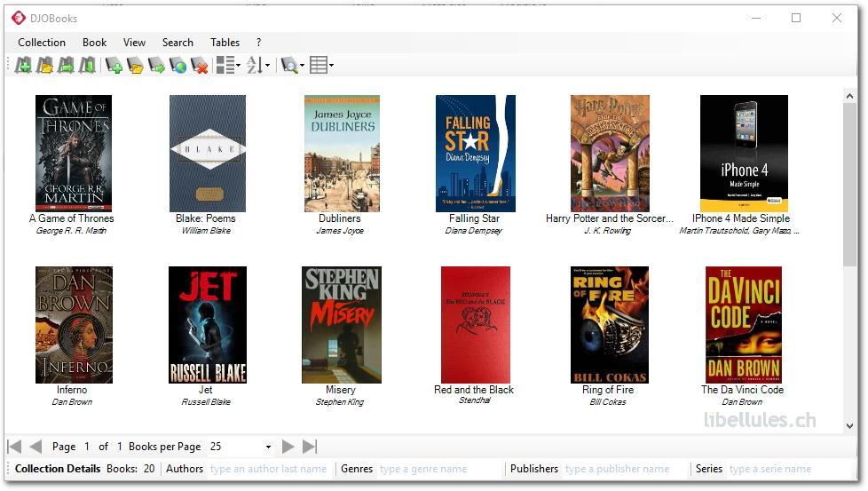
Task: Select the Da Vinci Code cover
Action: 744,325
